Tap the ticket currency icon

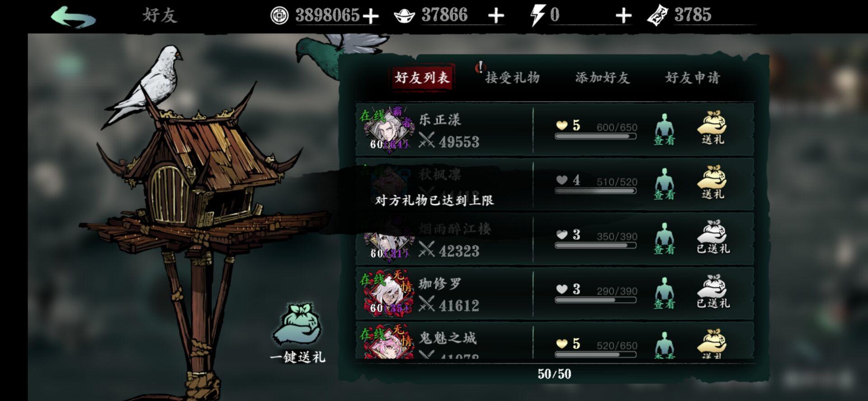(657, 16)
